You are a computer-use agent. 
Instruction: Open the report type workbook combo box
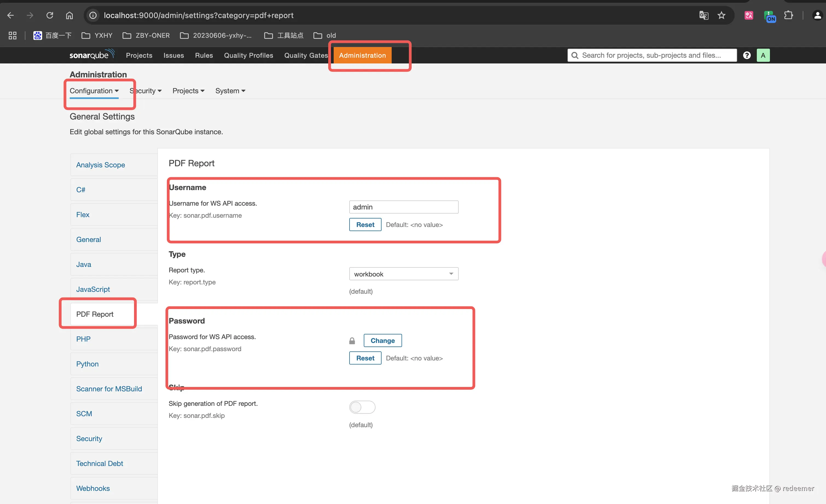point(404,274)
